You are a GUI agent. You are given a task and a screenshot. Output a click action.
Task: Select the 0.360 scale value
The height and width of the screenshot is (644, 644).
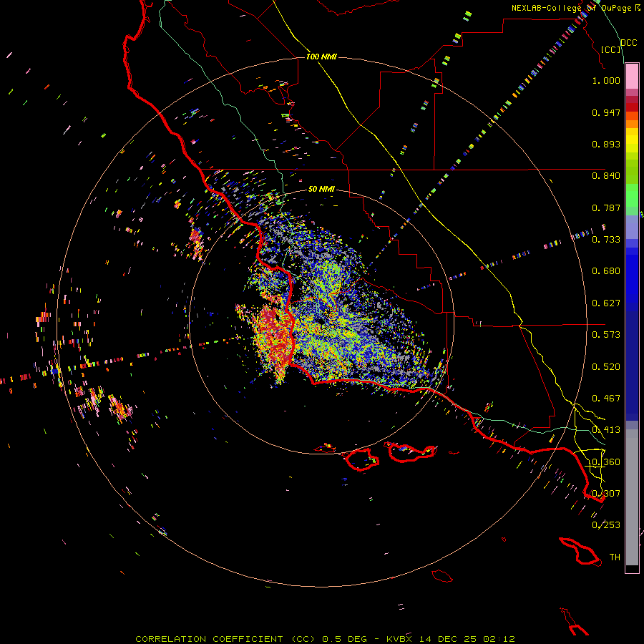pyautogui.click(x=606, y=462)
